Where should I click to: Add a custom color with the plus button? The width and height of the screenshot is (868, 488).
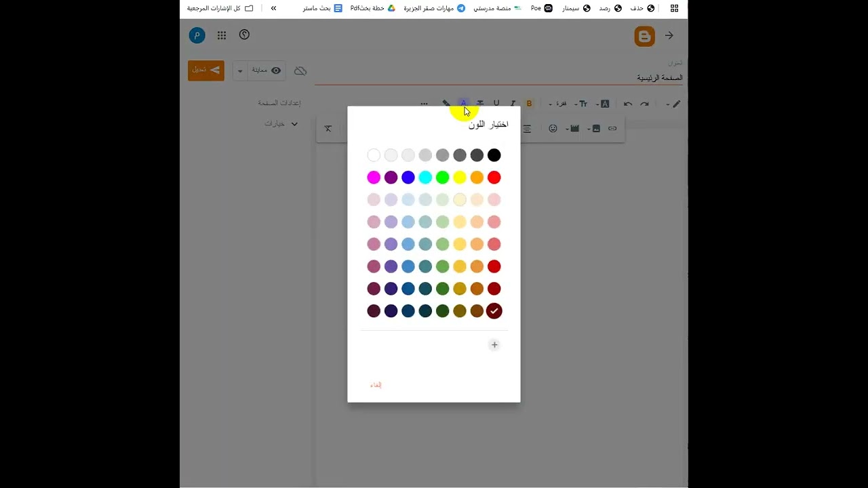click(494, 345)
